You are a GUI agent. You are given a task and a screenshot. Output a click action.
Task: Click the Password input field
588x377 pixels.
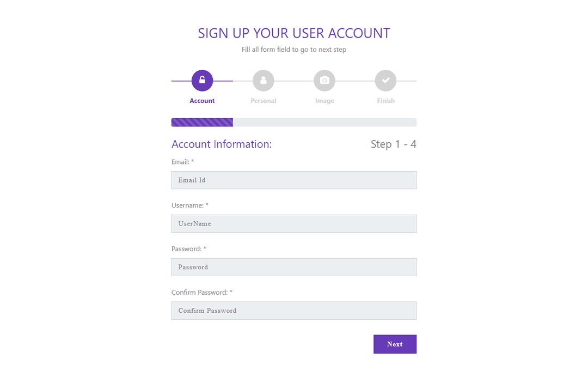coord(293,267)
